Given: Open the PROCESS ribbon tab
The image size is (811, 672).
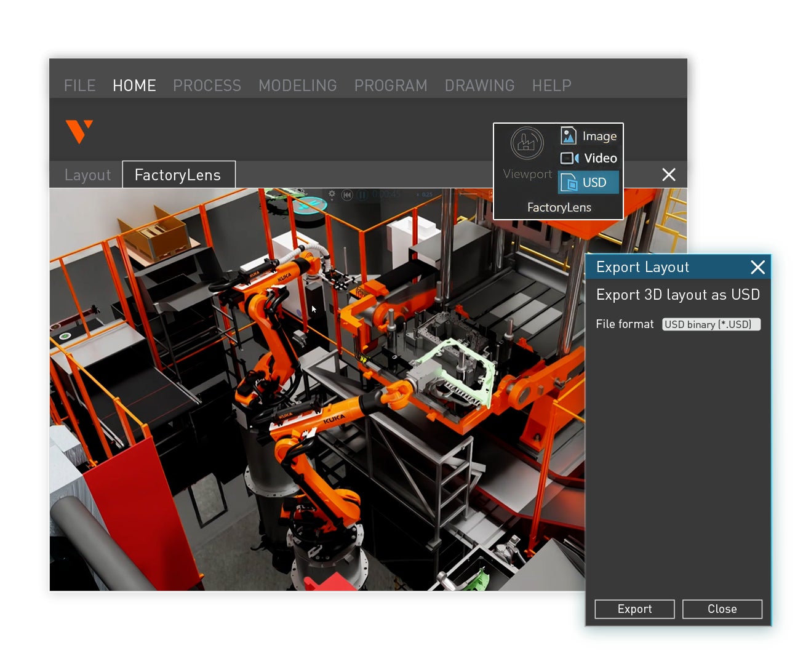Looking at the screenshot, I should pos(207,86).
